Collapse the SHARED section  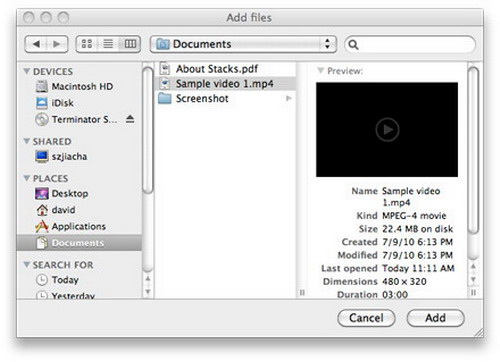tap(27, 141)
